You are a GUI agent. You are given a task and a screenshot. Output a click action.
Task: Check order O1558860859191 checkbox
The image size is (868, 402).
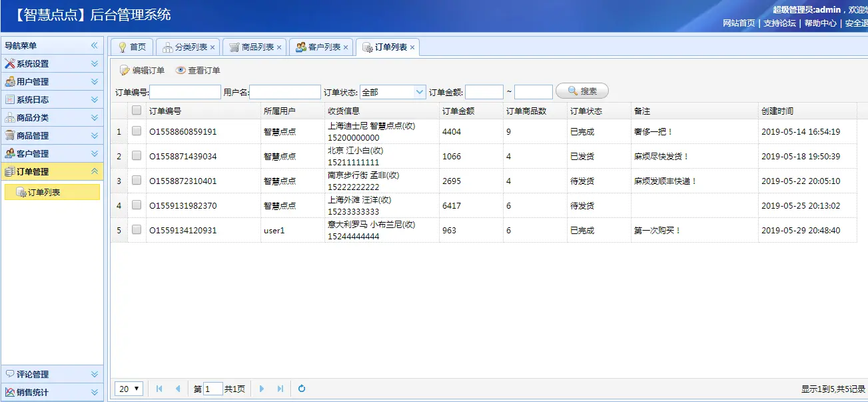pos(137,131)
